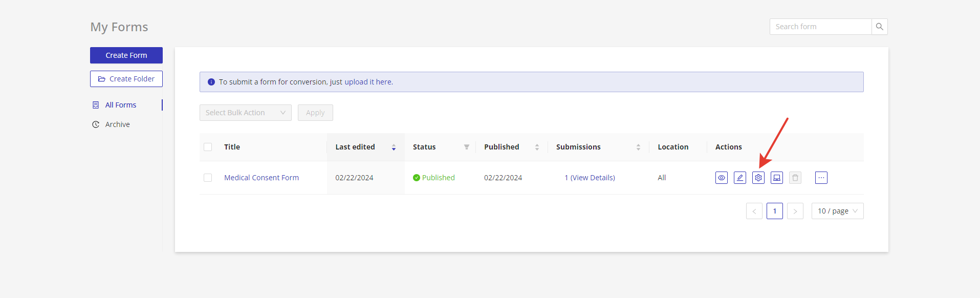Click the edit pencil icon in Actions
The height and width of the screenshot is (298, 980).
739,178
